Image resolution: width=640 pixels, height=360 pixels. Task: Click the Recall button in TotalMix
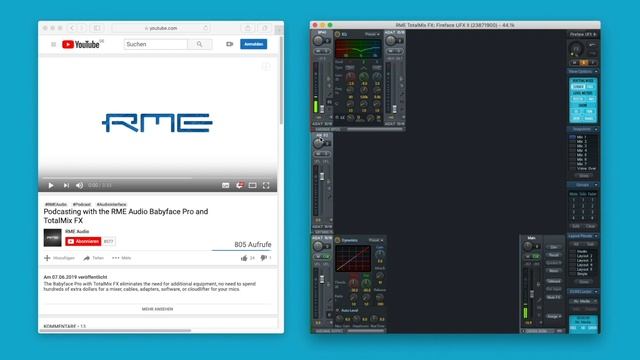coord(554,255)
